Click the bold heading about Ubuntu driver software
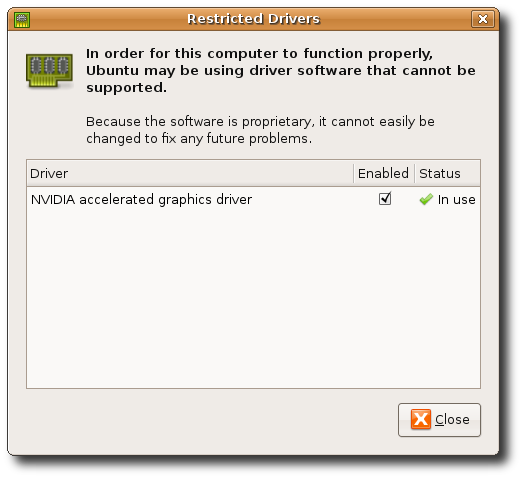The height and width of the screenshot is (479, 523). coord(281,70)
